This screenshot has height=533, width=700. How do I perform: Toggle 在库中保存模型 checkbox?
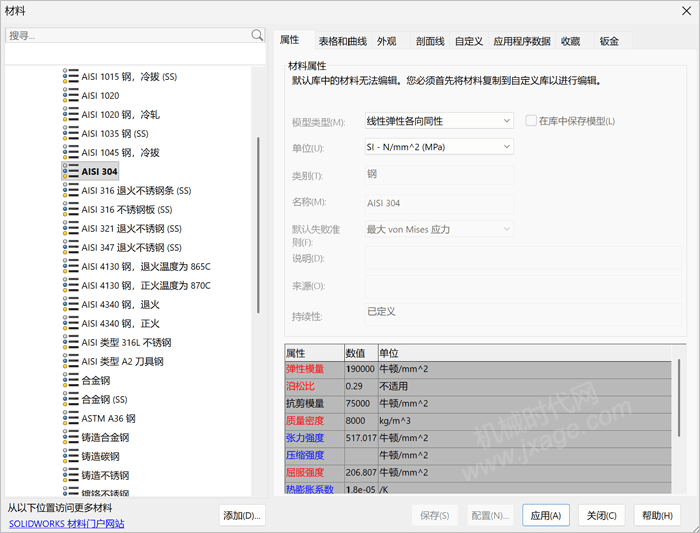click(530, 121)
